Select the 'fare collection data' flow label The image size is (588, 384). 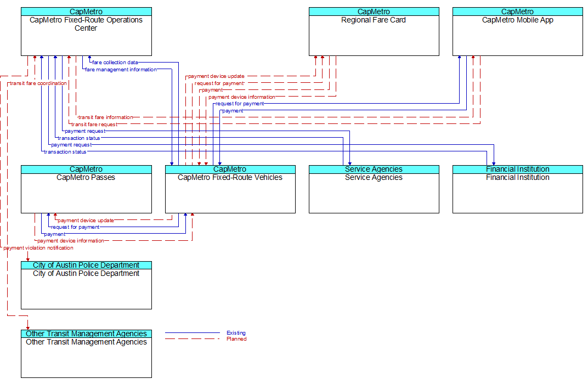coord(115,63)
